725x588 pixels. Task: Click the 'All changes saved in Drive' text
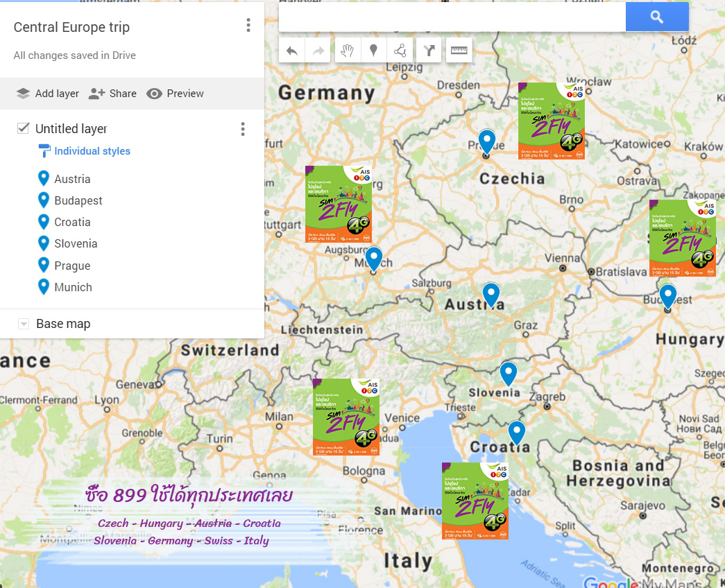pos(75,55)
